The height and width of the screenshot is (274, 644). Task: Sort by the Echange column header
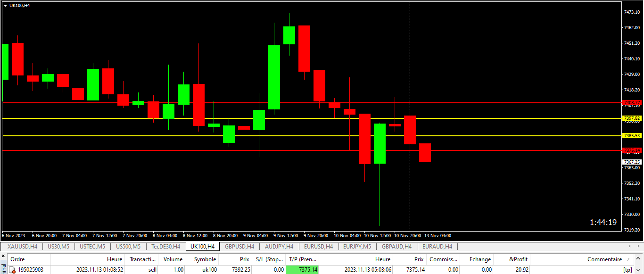[x=477, y=259]
